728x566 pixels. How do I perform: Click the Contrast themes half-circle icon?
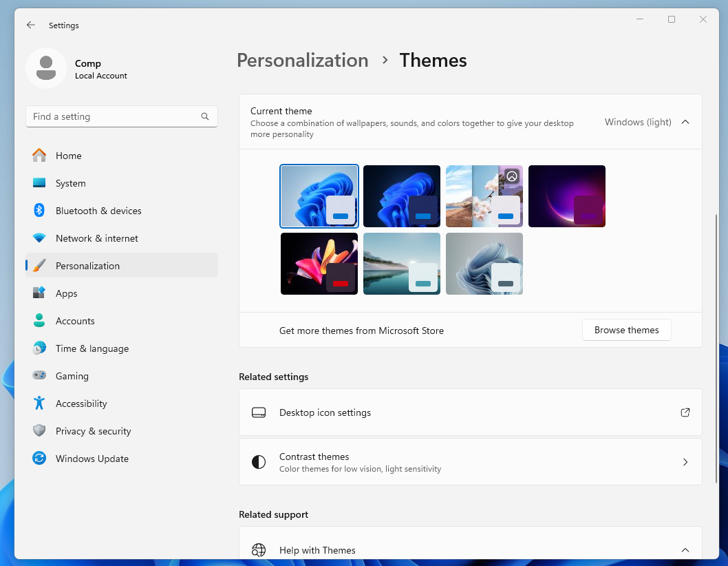(x=259, y=462)
